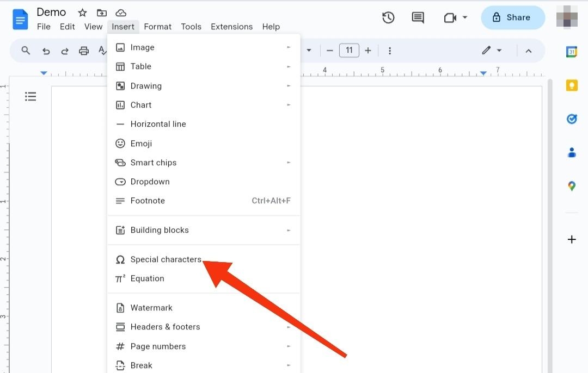Check cloud save status

pos(121,12)
